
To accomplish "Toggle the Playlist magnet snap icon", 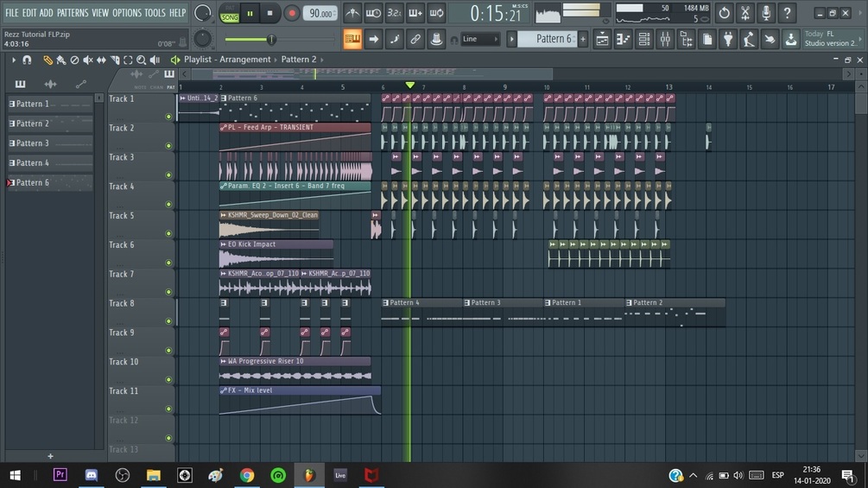I will coord(27,60).
